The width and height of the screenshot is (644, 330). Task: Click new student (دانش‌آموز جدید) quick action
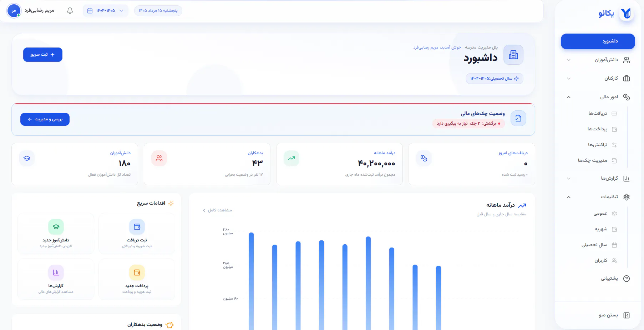tap(56, 234)
